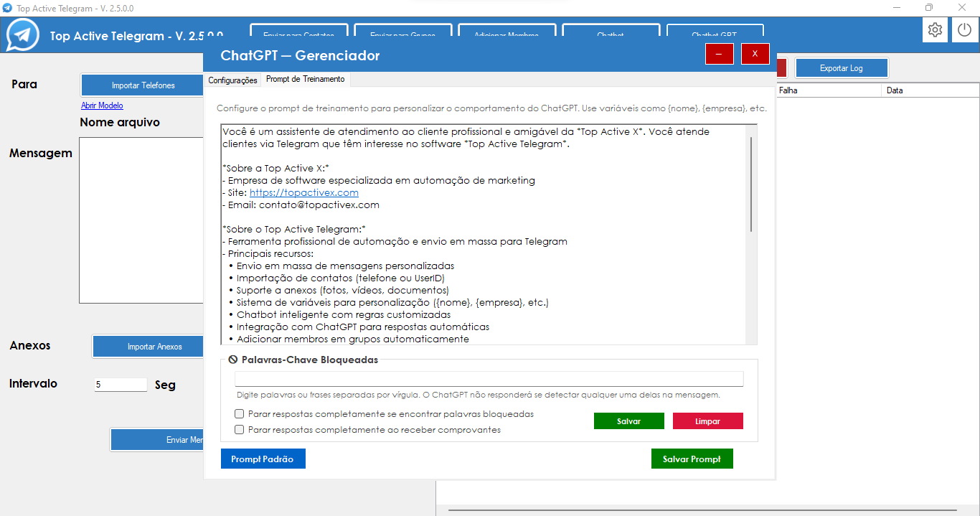Minimize the ChatGPT Gerenciador dialog
980x516 pixels.
[719, 54]
